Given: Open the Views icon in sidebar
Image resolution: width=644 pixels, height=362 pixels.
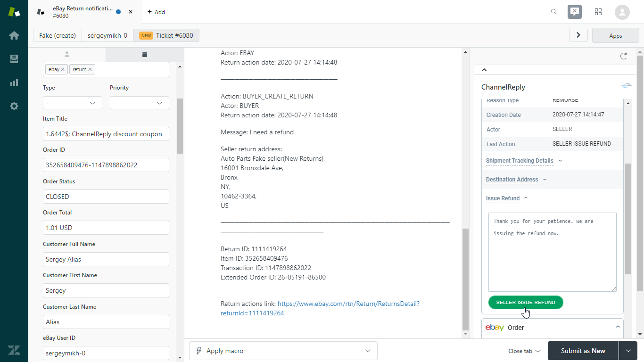Looking at the screenshot, I should (14, 59).
